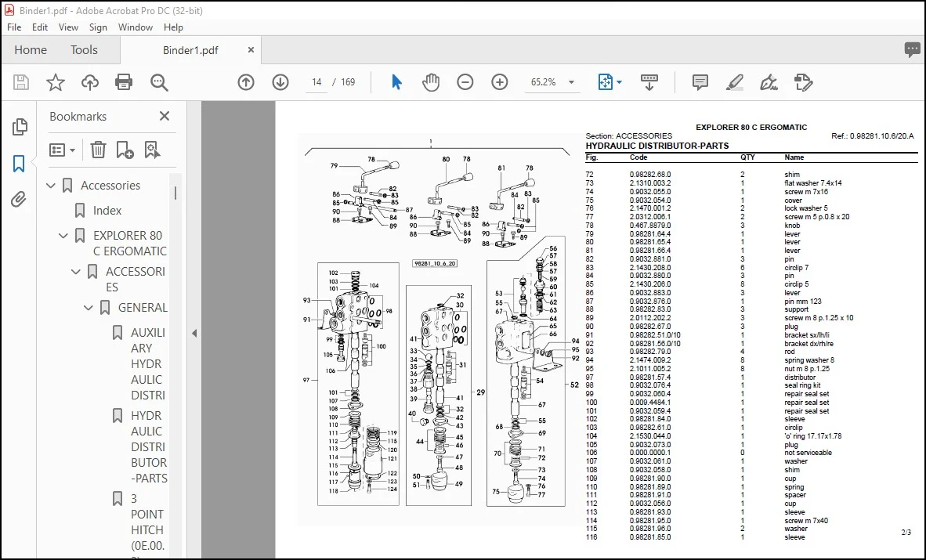Open the Sign document pen tool
This screenshot has width=926, height=560.
769,82
